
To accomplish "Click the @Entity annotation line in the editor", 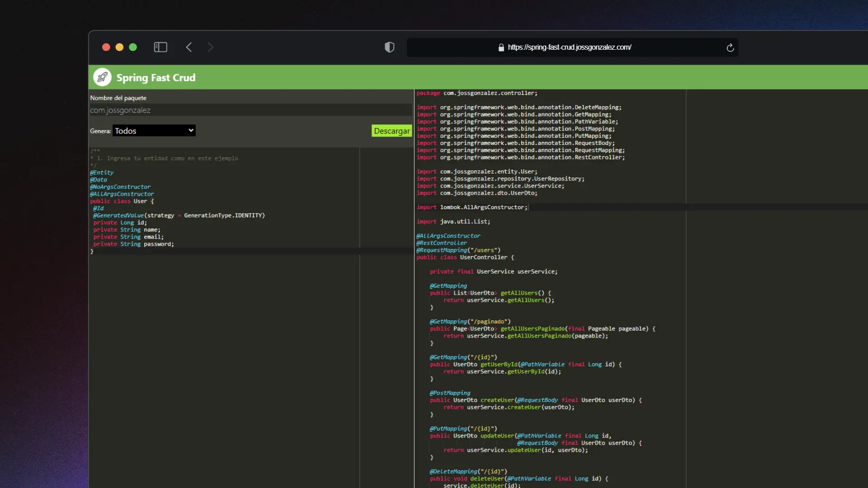I will pyautogui.click(x=102, y=173).
